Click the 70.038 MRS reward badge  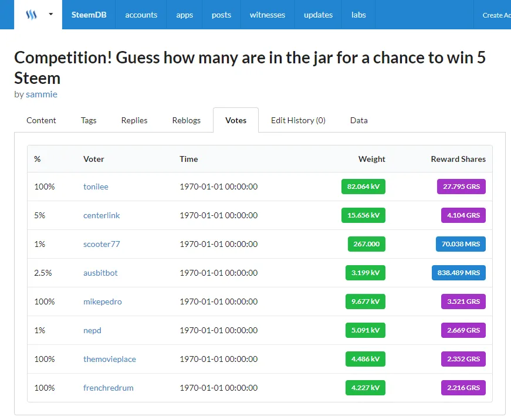(x=461, y=243)
